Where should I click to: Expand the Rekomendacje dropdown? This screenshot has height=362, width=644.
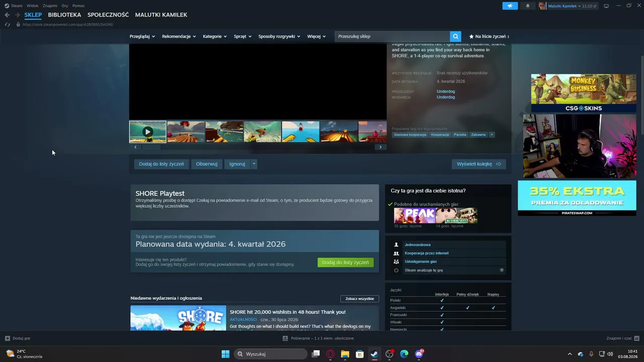pos(179,36)
